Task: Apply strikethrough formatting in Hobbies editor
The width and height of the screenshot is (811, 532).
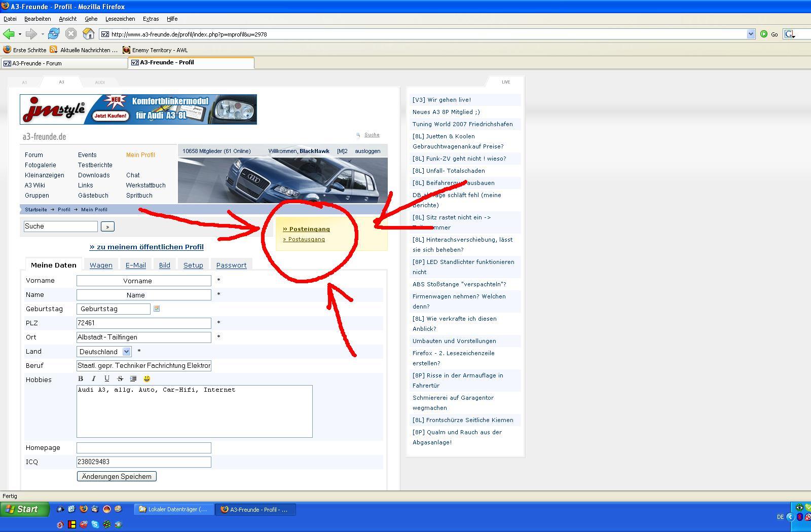Action: coord(120,378)
